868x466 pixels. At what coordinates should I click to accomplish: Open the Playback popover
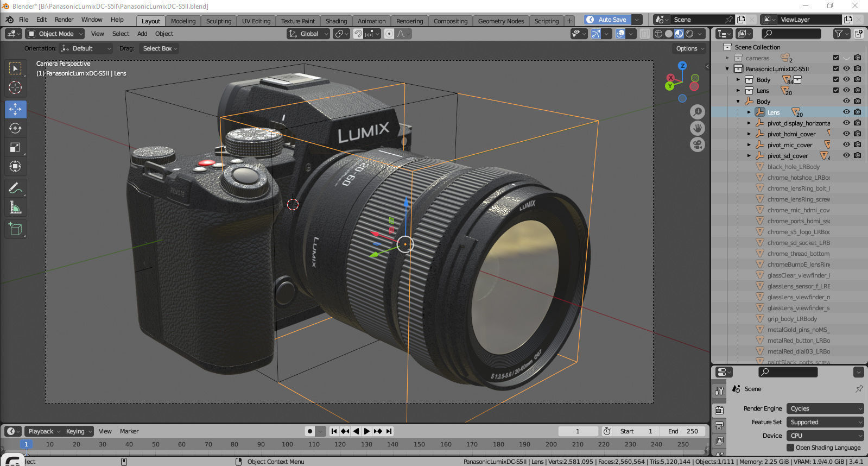[43, 431]
